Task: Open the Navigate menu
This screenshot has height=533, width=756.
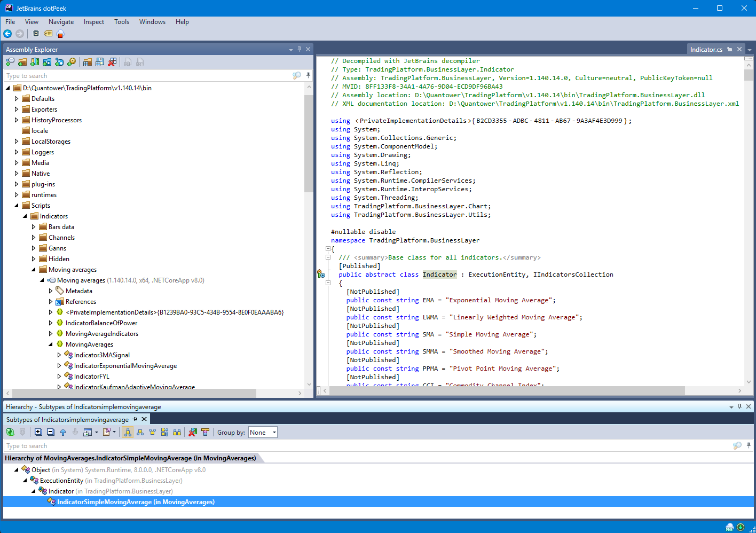Action: [61, 22]
